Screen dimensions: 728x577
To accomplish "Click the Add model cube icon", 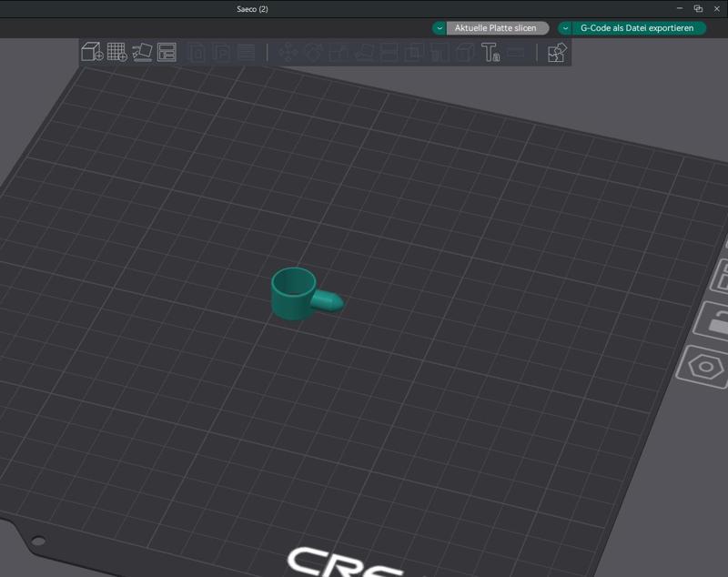I will pos(92,52).
